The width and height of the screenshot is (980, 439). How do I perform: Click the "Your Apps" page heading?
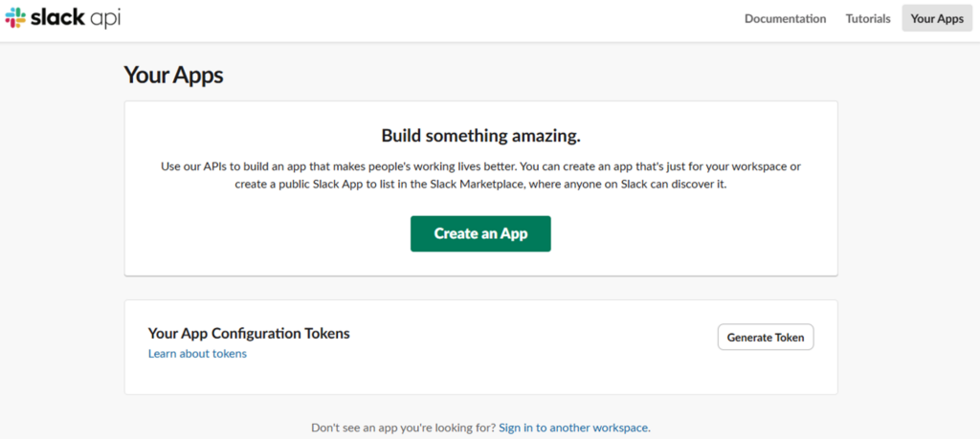173,75
